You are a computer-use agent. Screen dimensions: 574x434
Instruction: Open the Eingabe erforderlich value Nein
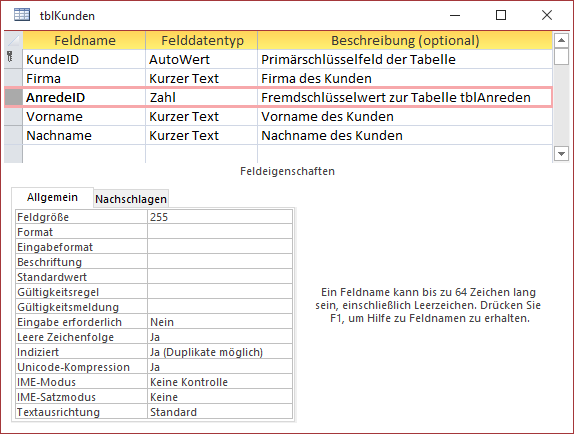[220, 322]
